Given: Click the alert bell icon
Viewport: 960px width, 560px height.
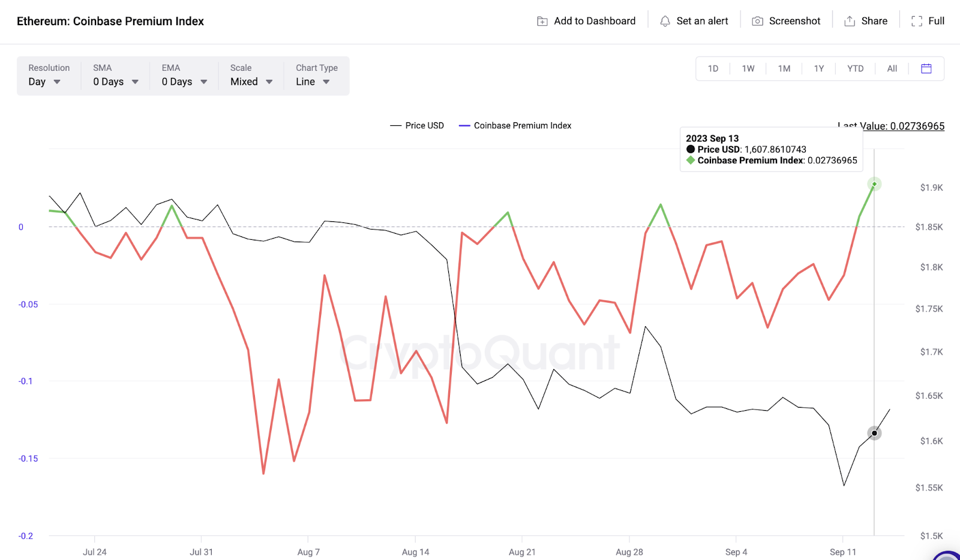Looking at the screenshot, I should (665, 21).
